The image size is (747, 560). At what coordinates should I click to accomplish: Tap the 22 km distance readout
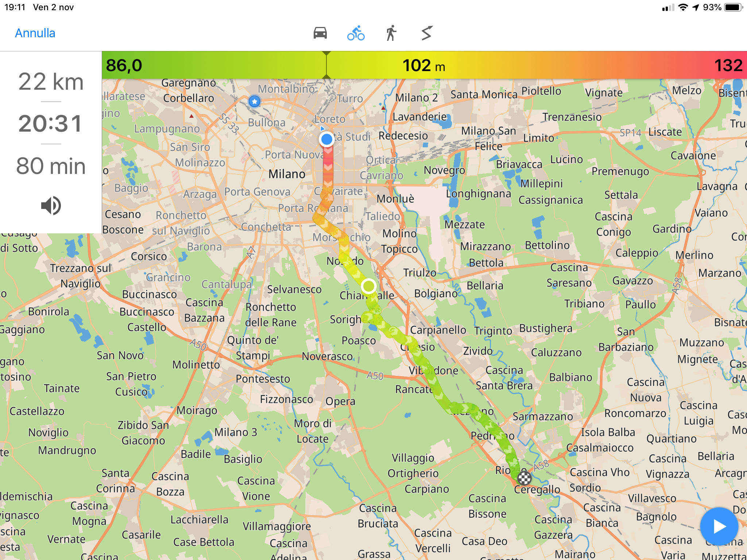(x=51, y=82)
